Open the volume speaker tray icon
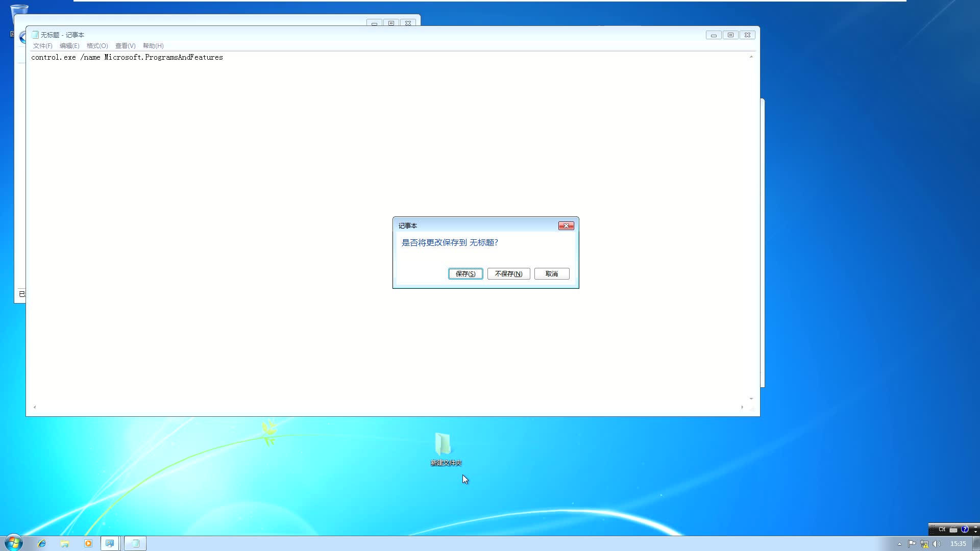The height and width of the screenshot is (551, 980). point(936,544)
